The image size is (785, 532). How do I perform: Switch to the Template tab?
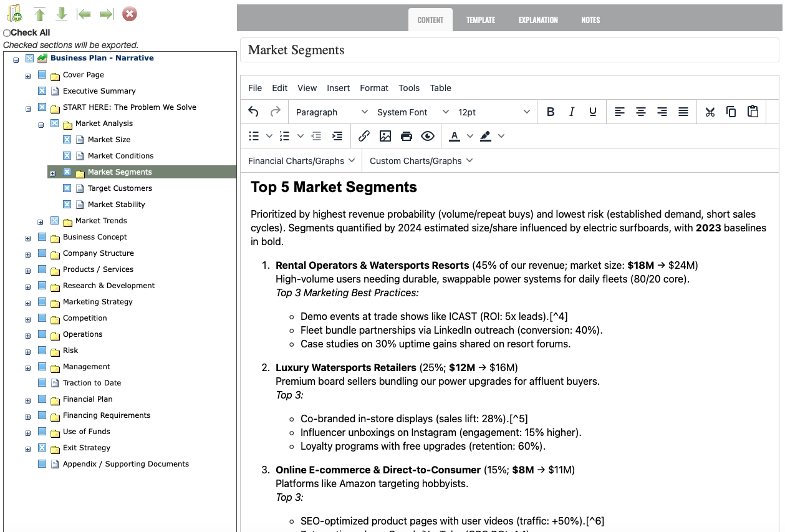click(481, 20)
